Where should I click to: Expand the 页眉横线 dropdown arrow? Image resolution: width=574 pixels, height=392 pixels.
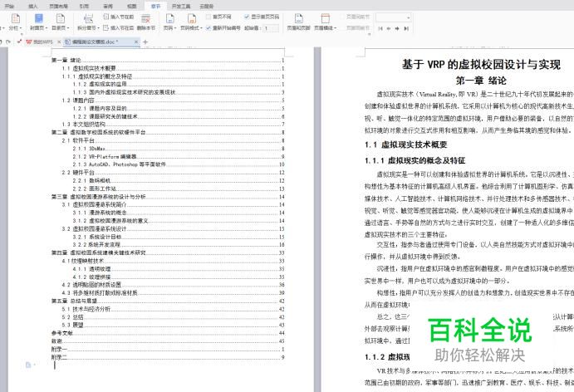coord(336,28)
